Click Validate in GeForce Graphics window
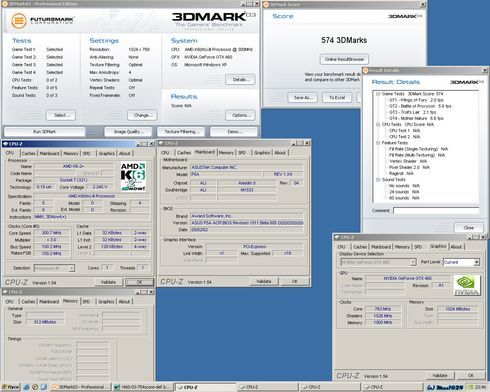Image resolution: width=490 pixels, height=392 pixels. coord(440,375)
